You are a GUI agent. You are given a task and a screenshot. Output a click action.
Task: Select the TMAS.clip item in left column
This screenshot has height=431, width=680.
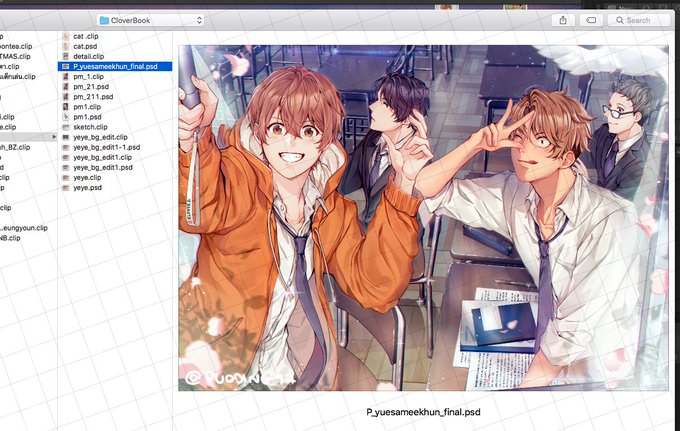(15, 56)
